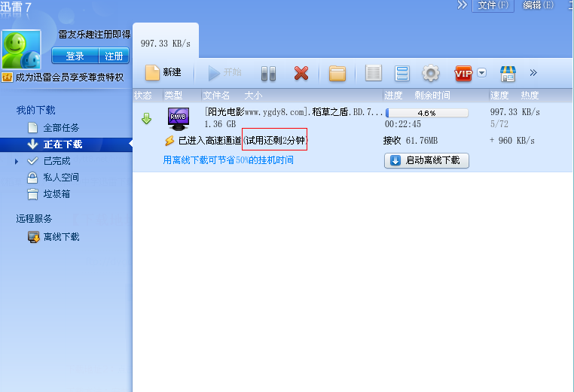Open 私人空间 in the sidebar
Image resolution: width=574 pixels, height=392 pixels.
[x=61, y=178]
